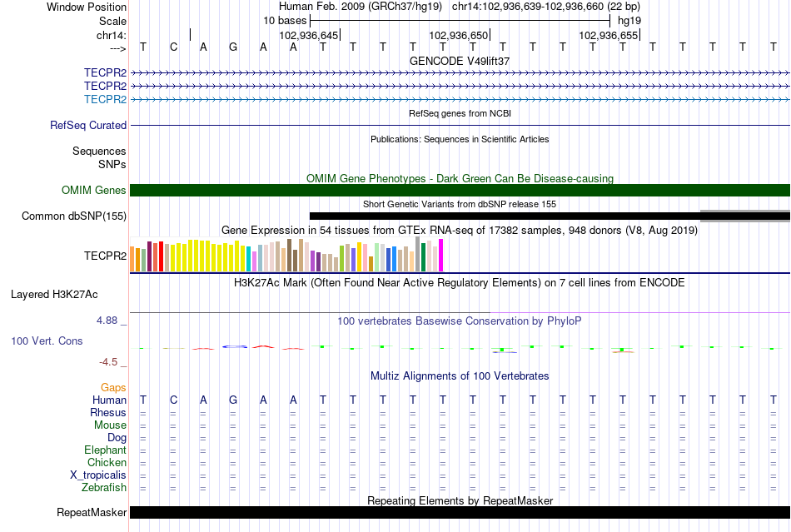Open the GENCODE V49lift37 track title
The image size is (791, 532).
tap(460, 61)
